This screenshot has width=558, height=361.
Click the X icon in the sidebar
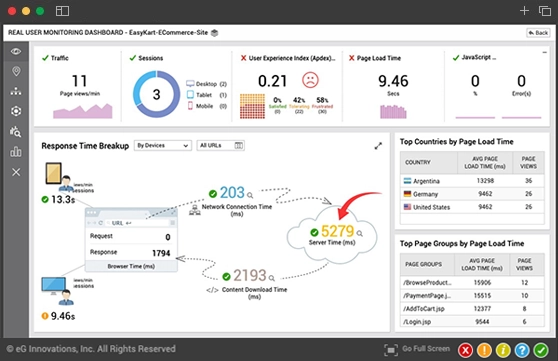pyautogui.click(x=16, y=172)
